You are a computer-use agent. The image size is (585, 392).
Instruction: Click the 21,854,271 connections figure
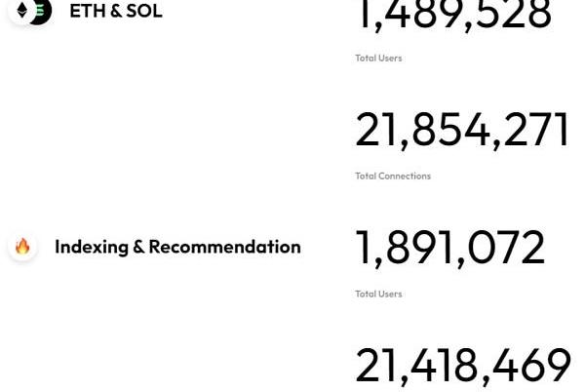click(462, 130)
